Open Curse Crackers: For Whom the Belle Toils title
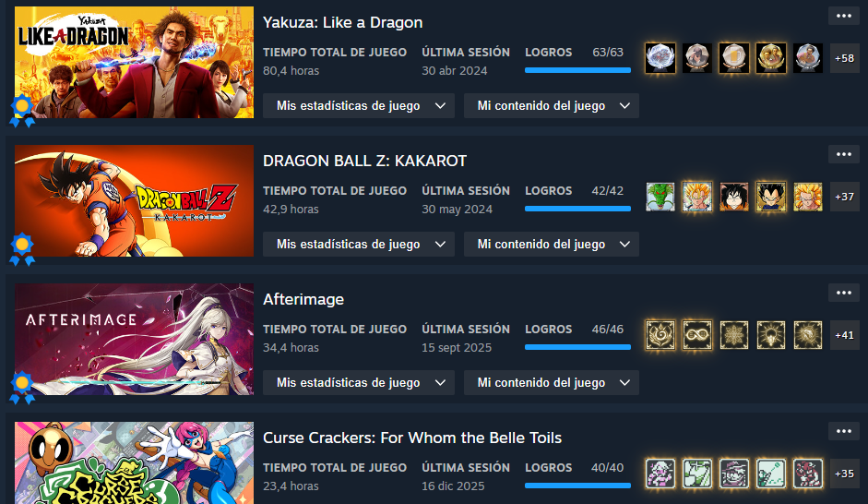This screenshot has width=868, height=504. pos(412,438)
